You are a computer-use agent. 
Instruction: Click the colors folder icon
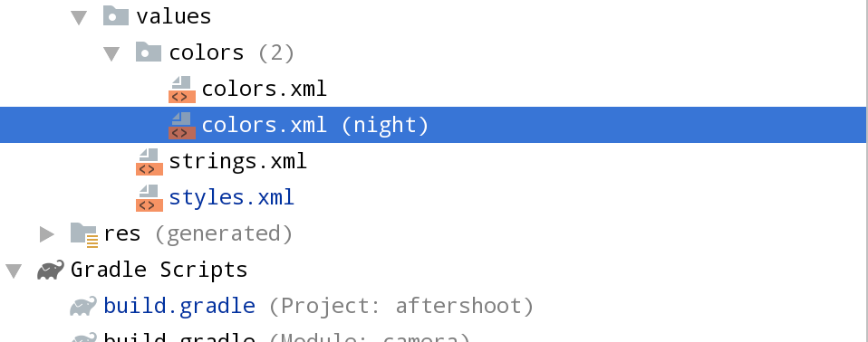coord(149,52)
